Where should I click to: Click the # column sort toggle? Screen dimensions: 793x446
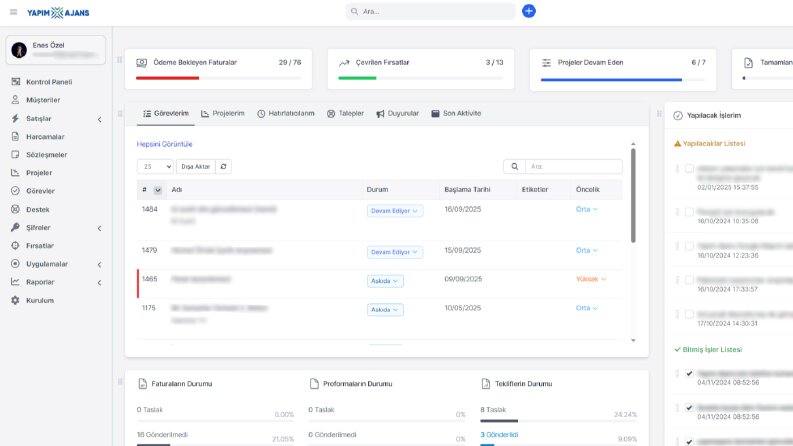158,190
